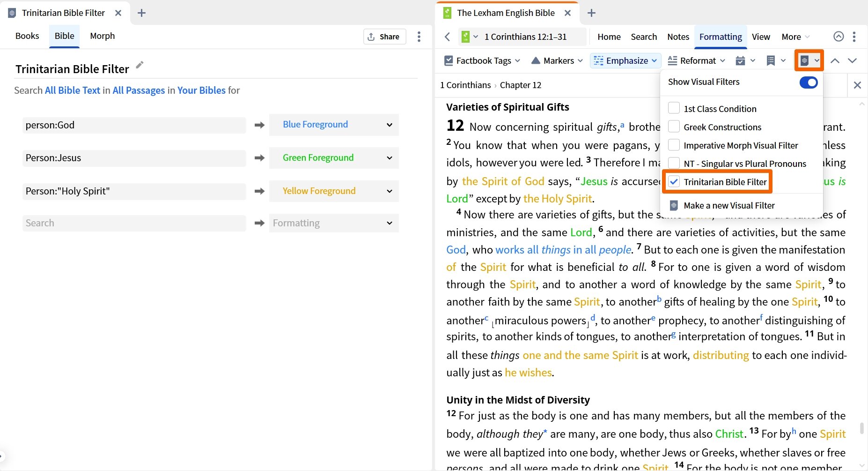Close the Trinitarian Bible Filter tab
The image size is (868, 471).
(x=118, y=13)
